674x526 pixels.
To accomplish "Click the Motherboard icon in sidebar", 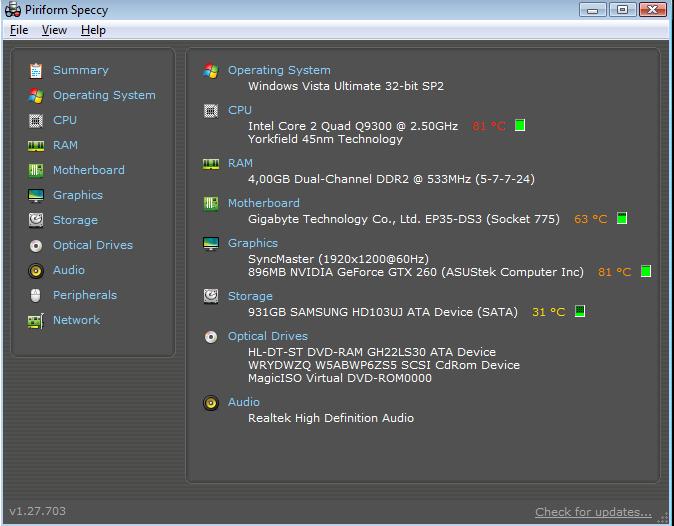I will 36,171.
